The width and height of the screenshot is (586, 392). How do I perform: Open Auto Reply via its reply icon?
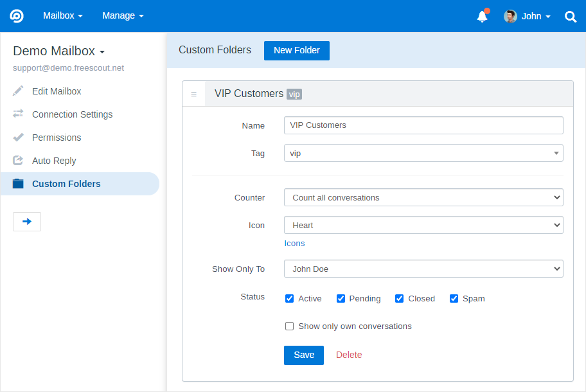coord(17,160)
